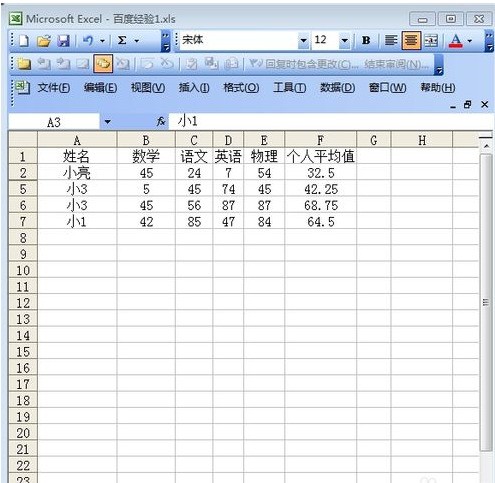Screen dimensions: 495x483
Task: Open a file with the folder icon
Action: [x=44, y=41]
